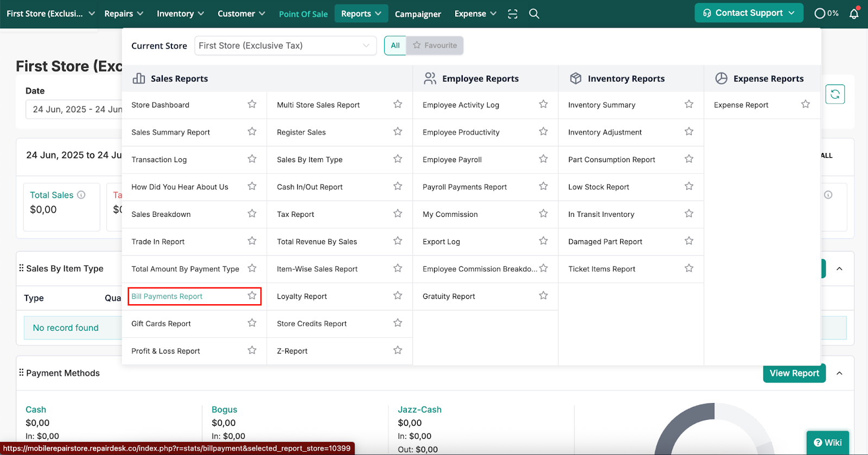Open the Repairs menu dropdown
This screenshot has width=868, height=455.
pyautogui.click(x=124, y=14)
